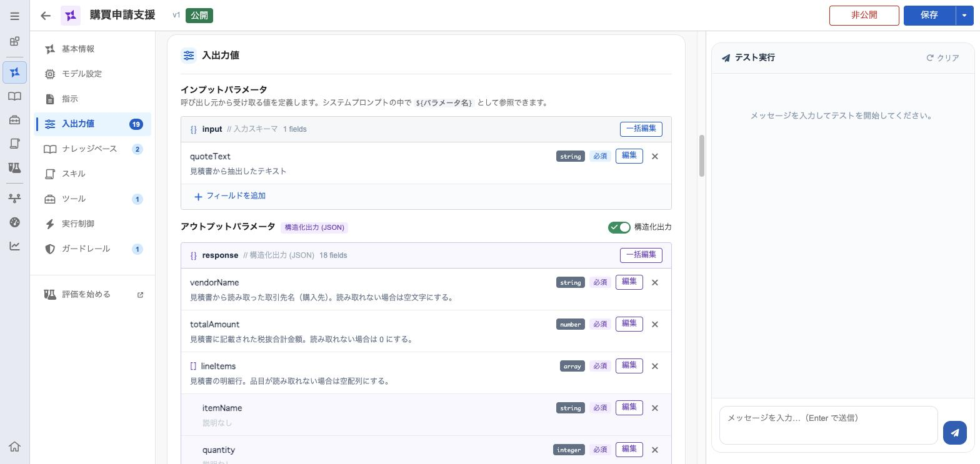This screenshot has height=464, width=980.
Task: Click the 保存 button
Action: [x=929, y=16]
